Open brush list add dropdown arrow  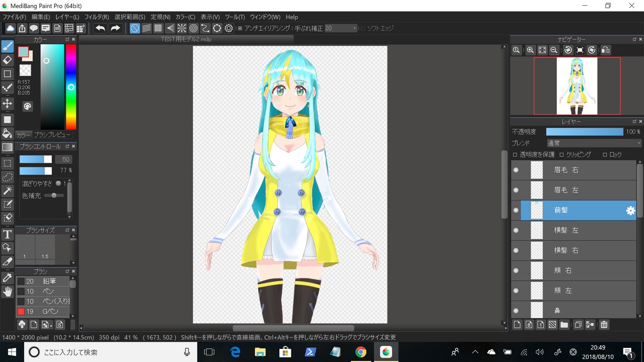tap(46, 325)
